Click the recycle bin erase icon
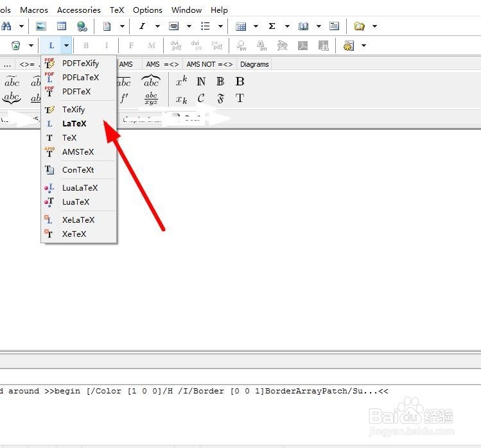This screenshot has height=448, width=481. [15, 46]
